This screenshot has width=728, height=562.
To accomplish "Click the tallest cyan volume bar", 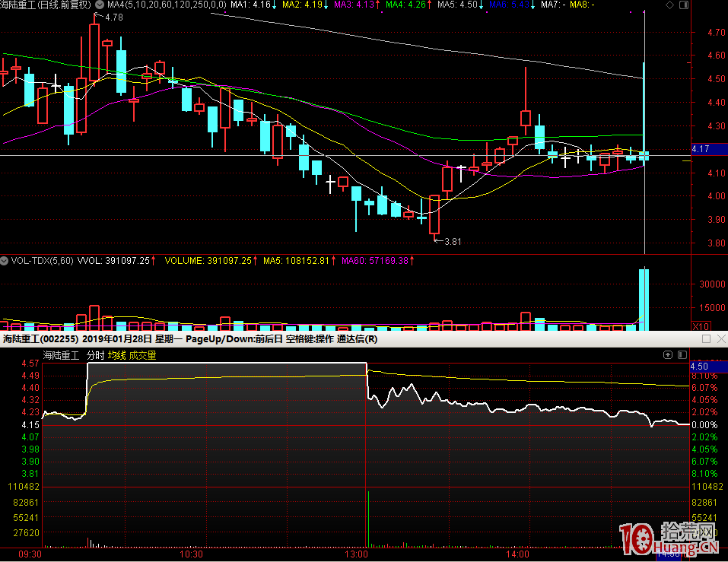I will [644, 298].
